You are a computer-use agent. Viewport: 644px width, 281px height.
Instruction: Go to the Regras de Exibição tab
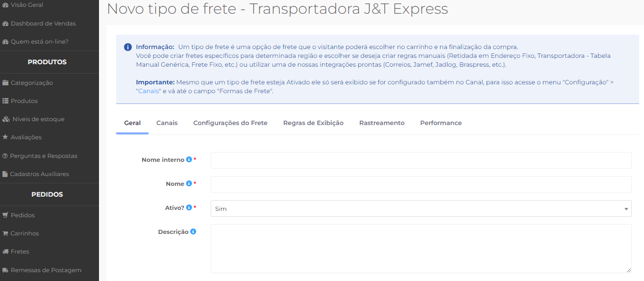[313, 123]
